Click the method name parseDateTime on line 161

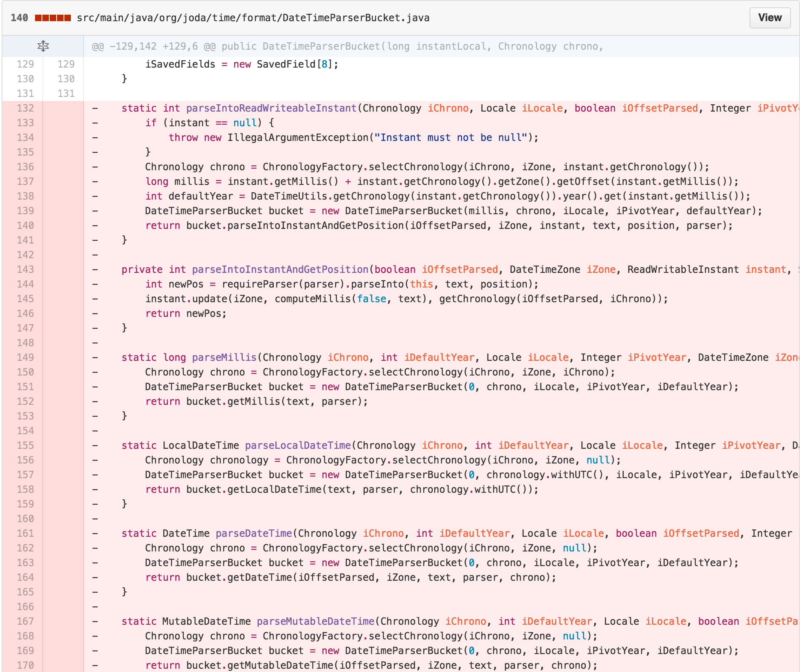click(x=254, y=534)
